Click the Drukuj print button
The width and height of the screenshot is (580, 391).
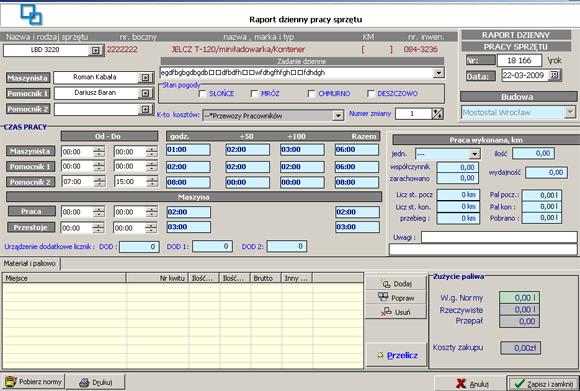click(95, 382)
